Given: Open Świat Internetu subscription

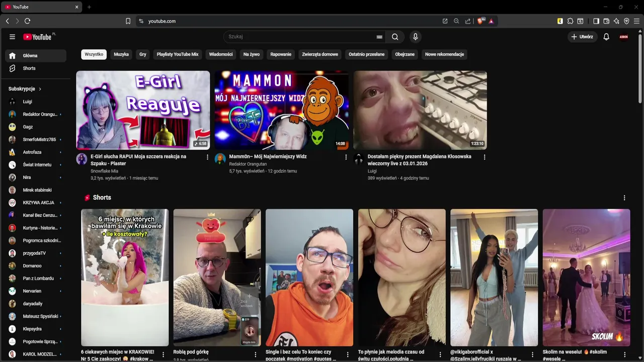Looking at the screenshot, I should tap(35, 164).
